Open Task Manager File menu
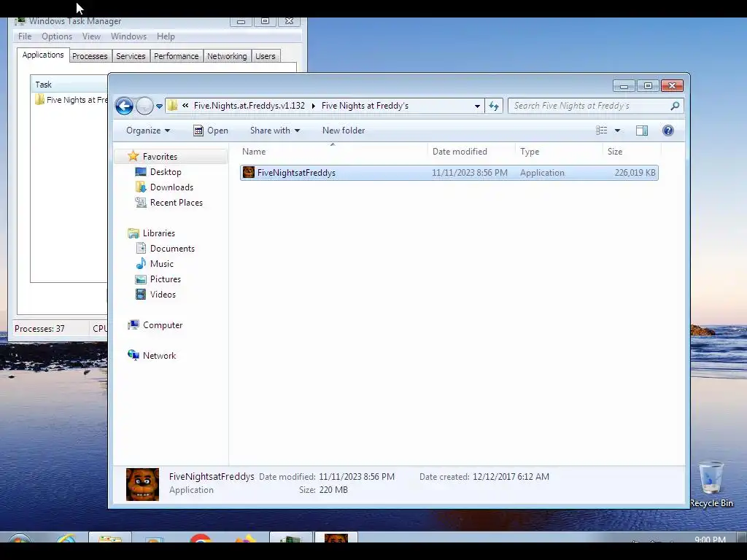 [25, 36]
